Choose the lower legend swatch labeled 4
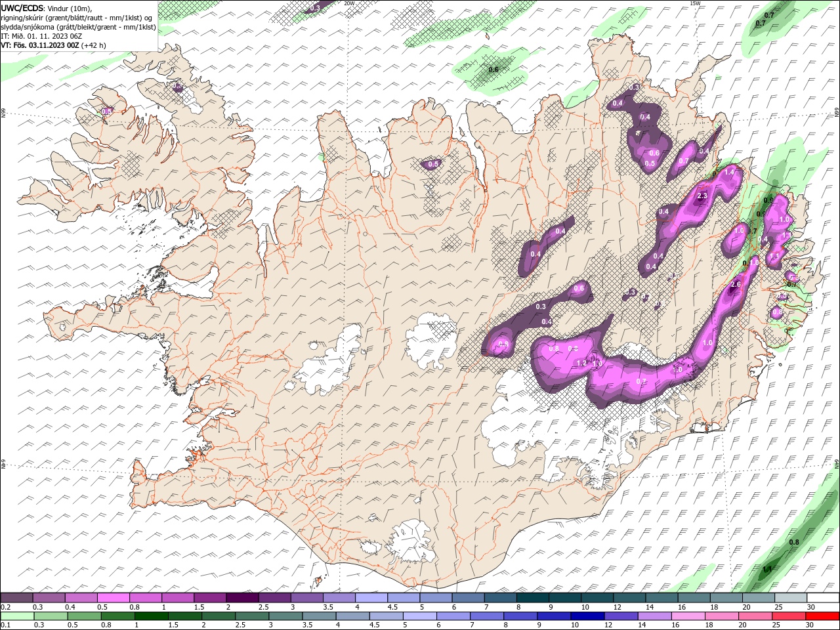840x630 pixels. (x=352, y=616)
